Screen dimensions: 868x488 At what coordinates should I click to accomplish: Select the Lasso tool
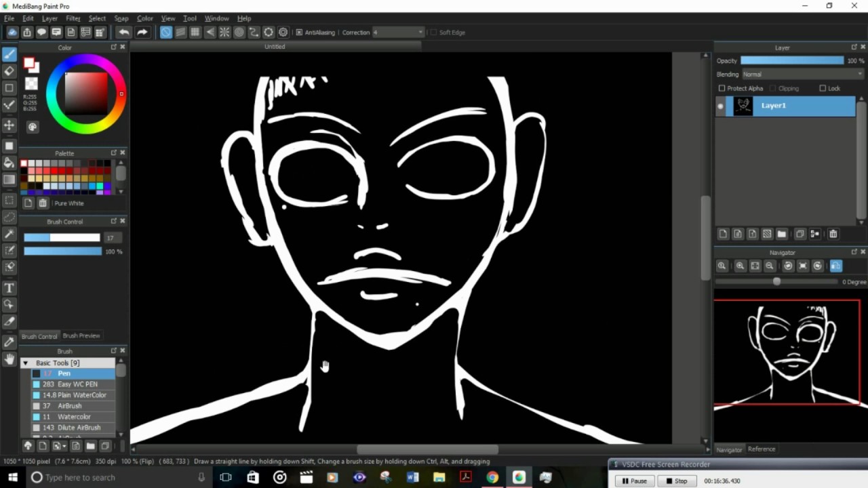[x=9, y=217]
